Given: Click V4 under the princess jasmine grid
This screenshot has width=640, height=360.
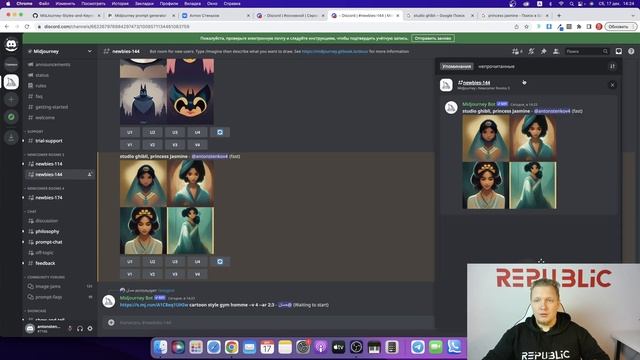Looking at the screenshot, I should (198, 274).
